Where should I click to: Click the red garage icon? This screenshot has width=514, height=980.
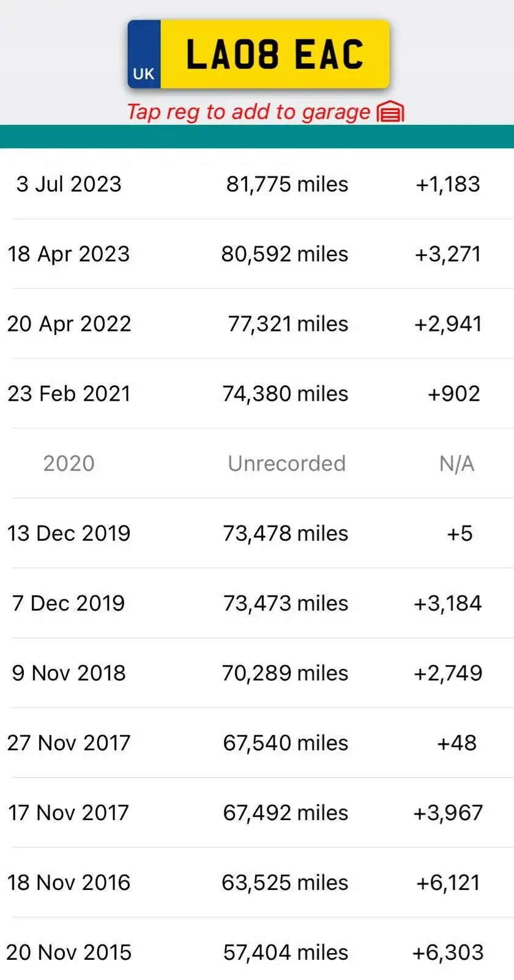click(x=390, y=112)
